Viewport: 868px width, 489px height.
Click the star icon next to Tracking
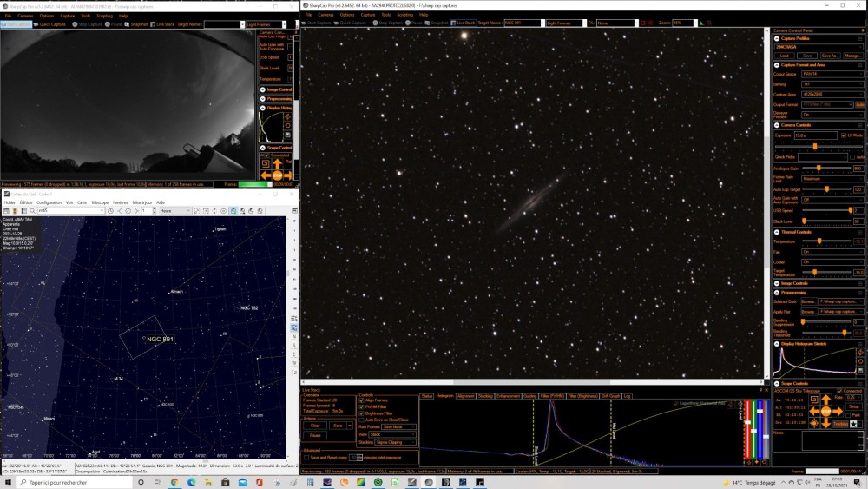tap(853, 424)
